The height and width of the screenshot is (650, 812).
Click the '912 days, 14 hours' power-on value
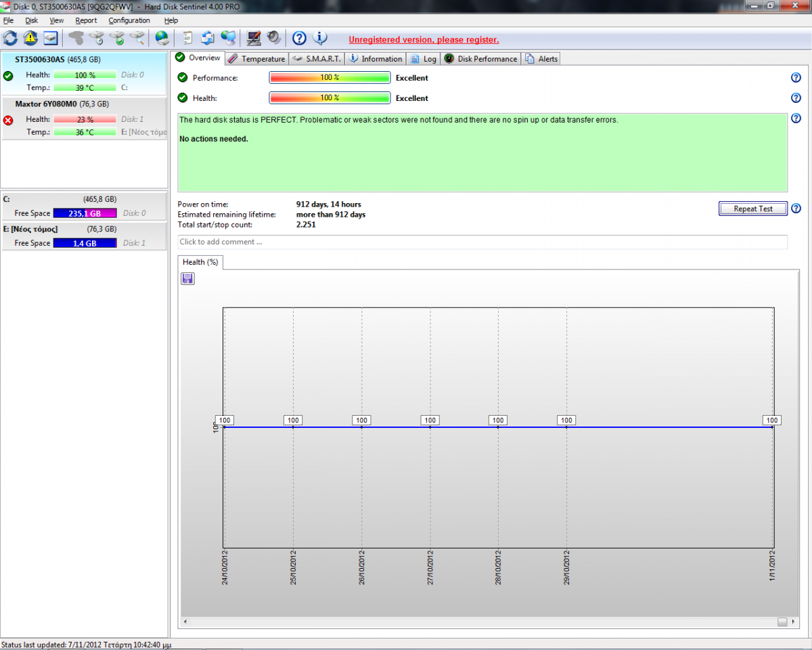coord(329,204)
